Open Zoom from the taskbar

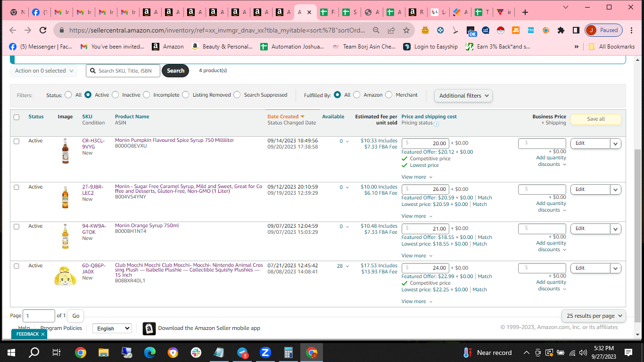265,353
